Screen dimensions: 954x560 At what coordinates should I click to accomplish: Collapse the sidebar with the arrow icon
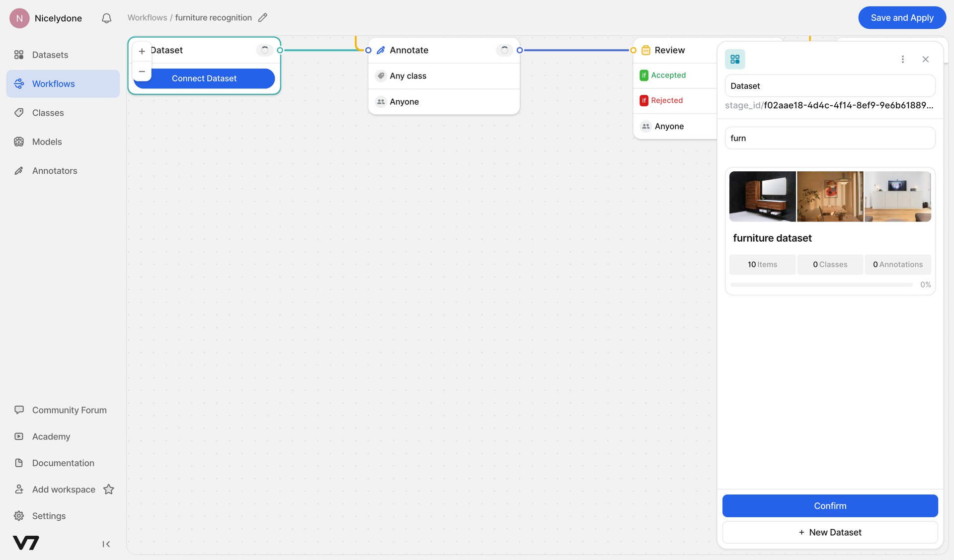(x=106, y=544)
